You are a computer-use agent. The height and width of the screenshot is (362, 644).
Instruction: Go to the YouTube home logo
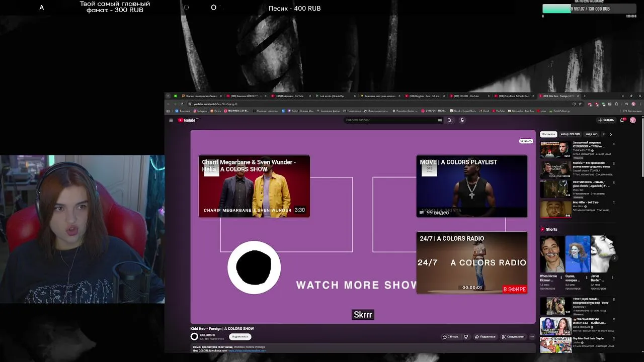[x=187, y=120]
